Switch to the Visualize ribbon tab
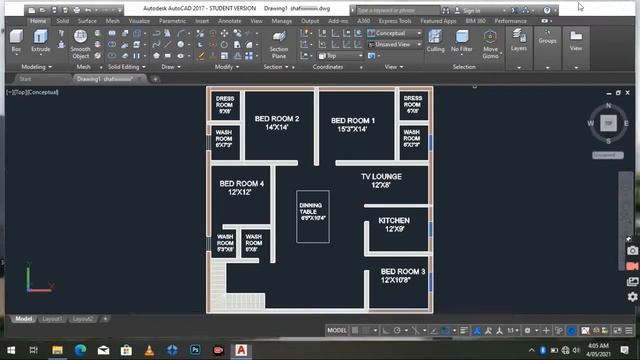 coord(139,21)
